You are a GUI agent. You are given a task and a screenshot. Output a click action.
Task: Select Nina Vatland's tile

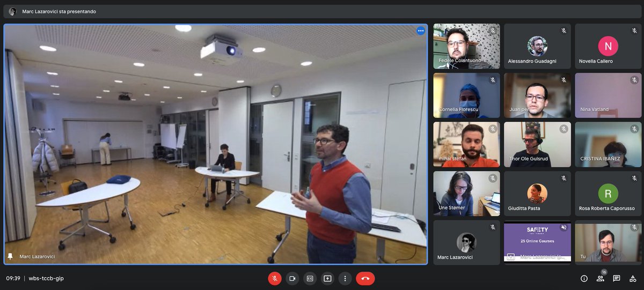tap(608, 95)
